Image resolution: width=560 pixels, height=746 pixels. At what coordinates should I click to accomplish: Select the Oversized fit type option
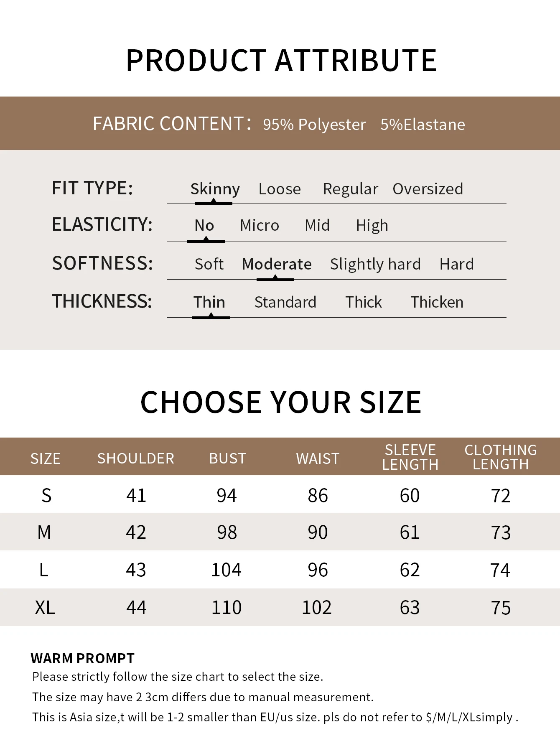tap(428, 189)
